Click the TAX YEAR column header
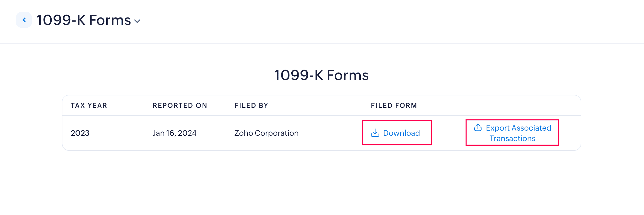The image size is (644, 215). pos(89,106)
